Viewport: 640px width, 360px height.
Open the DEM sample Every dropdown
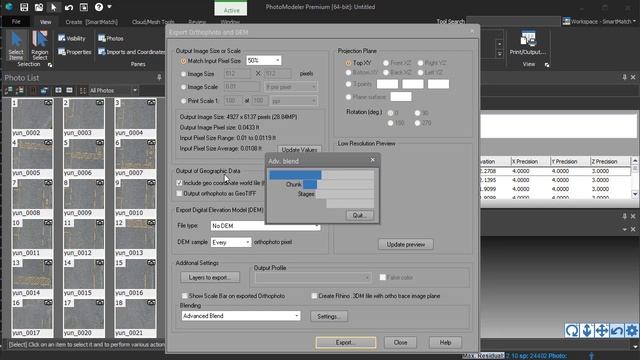[x=231, y=242]
